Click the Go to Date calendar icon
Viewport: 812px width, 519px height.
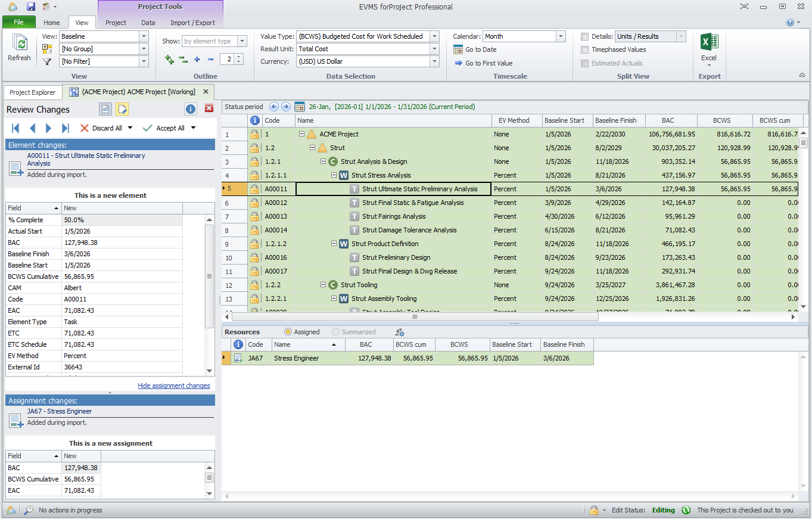458,49
